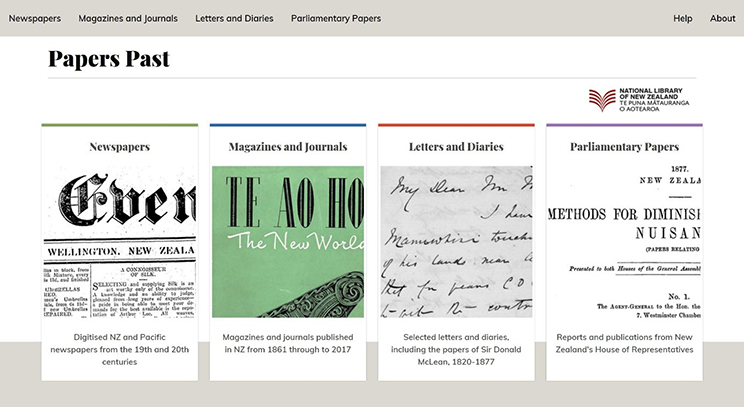Open the handwritten letter thumbnail
Viewport: 744px width, 407px height.
coord(456,242)
